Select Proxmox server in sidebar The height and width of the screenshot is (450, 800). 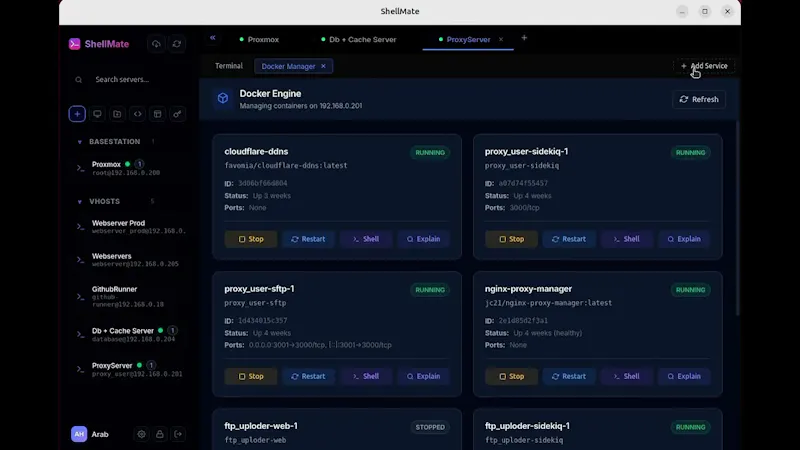(129, 168)
